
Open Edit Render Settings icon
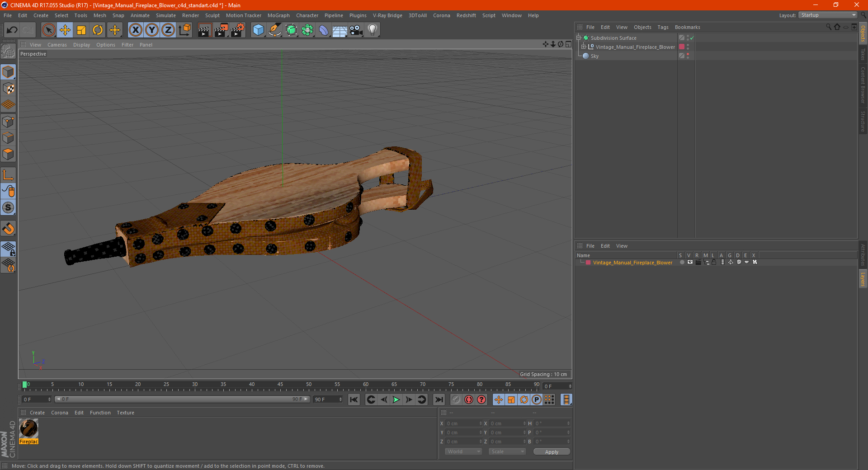pyautogui.click(x=238, y=30)
